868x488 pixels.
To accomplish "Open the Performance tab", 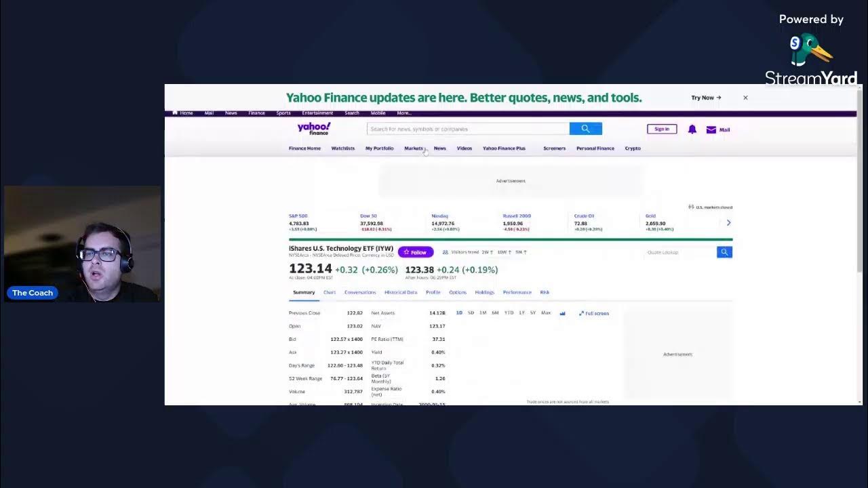I will (x=517, y=292).
